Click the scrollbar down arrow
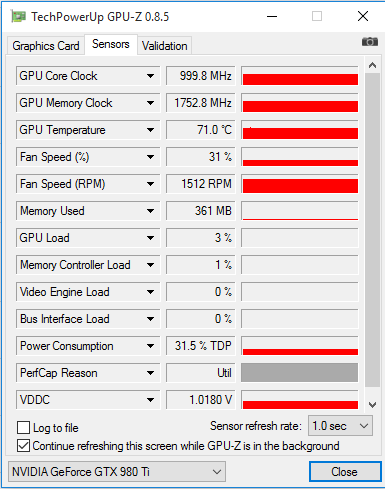 pos(372,405)
